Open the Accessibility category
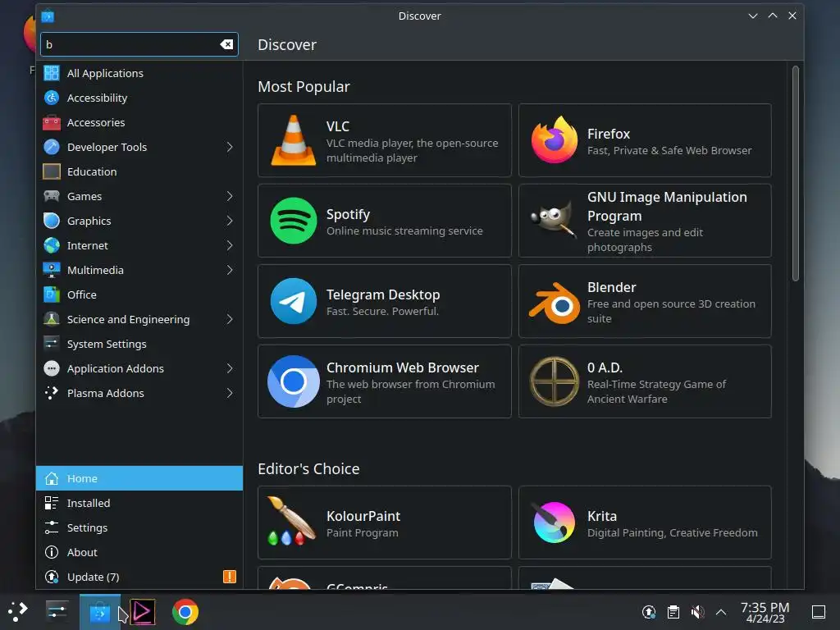The height and width of the screenshot is (630, 840). pos(139,98)
